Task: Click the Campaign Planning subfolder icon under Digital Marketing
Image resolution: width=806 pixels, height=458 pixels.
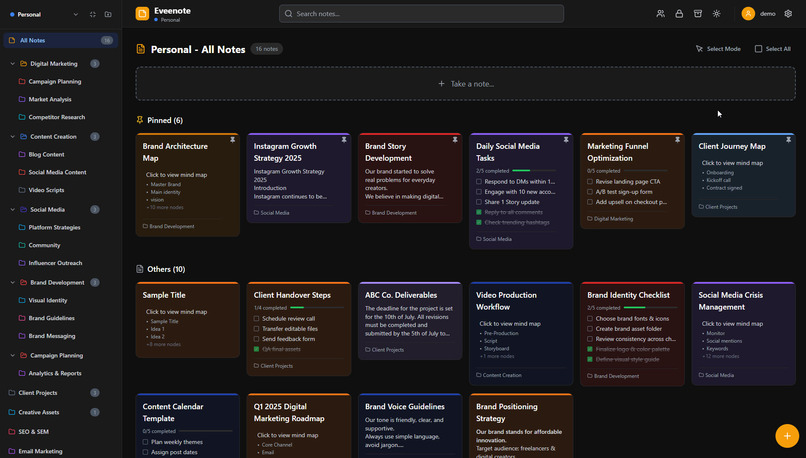Action: (x=22, y=81)
